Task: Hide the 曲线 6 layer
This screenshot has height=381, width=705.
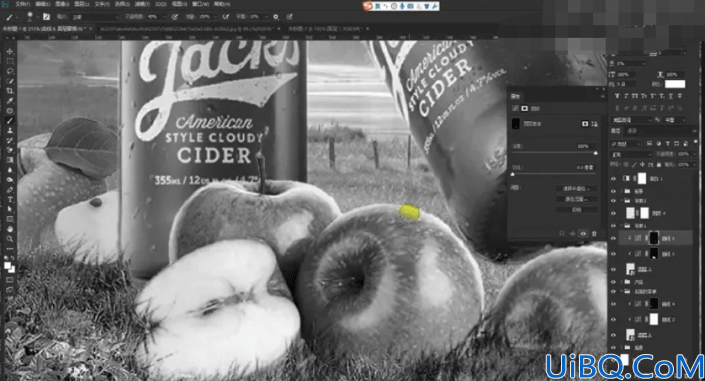Action: [613, 238]
